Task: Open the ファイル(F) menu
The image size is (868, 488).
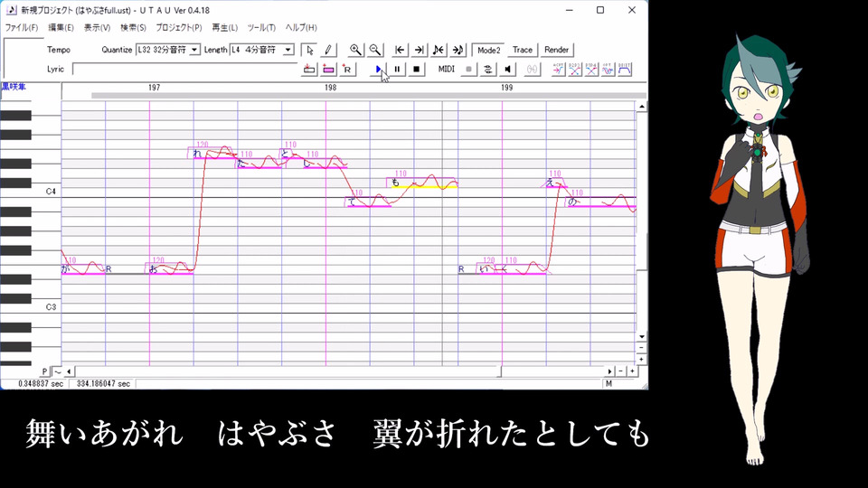Action: (x=22, y=27)
